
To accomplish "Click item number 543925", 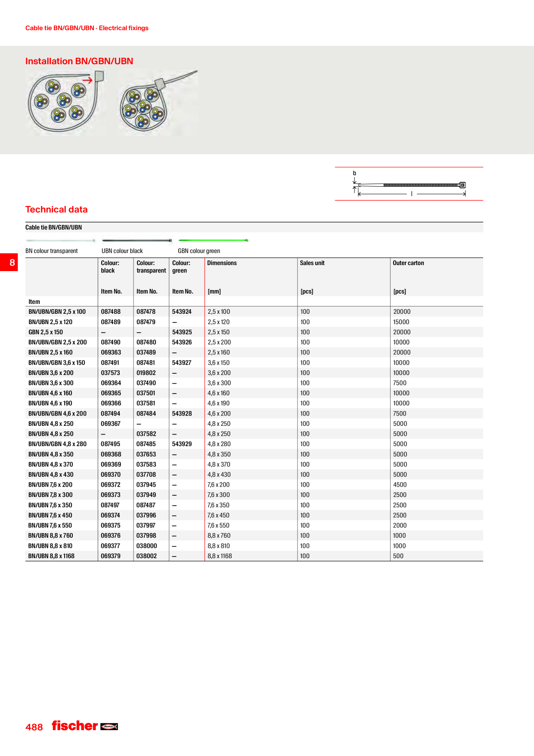I will point(182,332).
